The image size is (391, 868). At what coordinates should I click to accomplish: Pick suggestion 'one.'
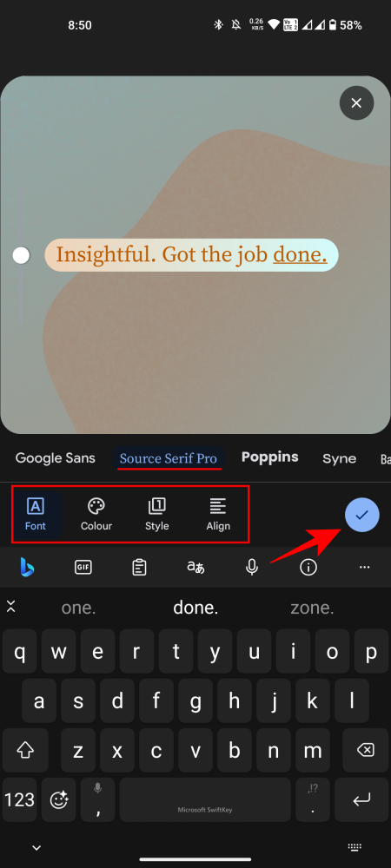coord(79,608)
